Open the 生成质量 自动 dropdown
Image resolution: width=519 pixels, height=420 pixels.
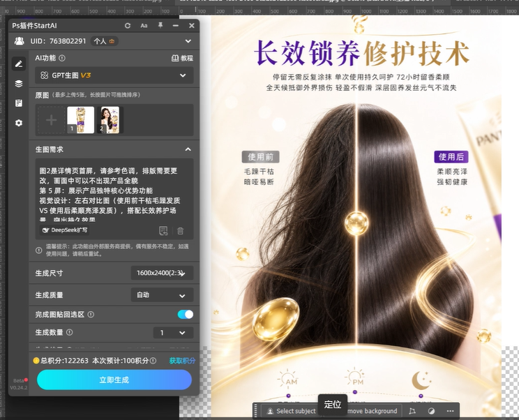(162, 295)
